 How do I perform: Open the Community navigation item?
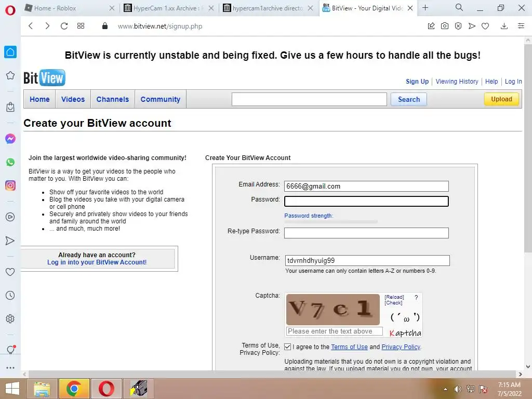[161, 99]
